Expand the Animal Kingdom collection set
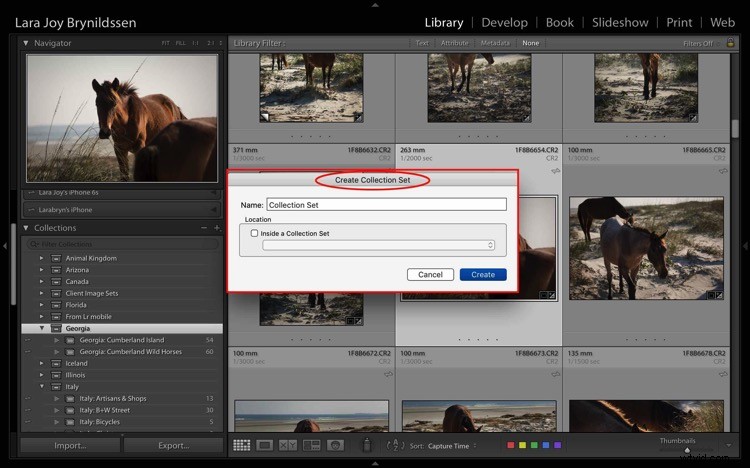This screenshot has height=468, width=750. pyautogui.click(x=41, y=258)
